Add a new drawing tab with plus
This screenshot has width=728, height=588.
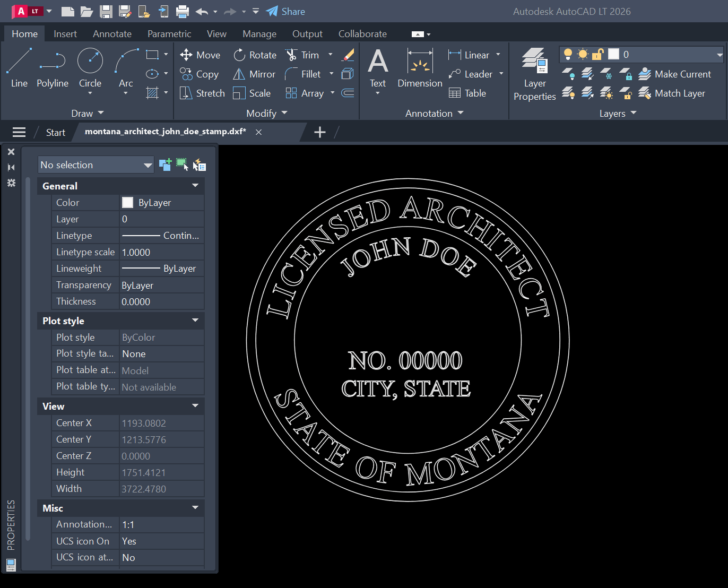[x=320, y=132]
